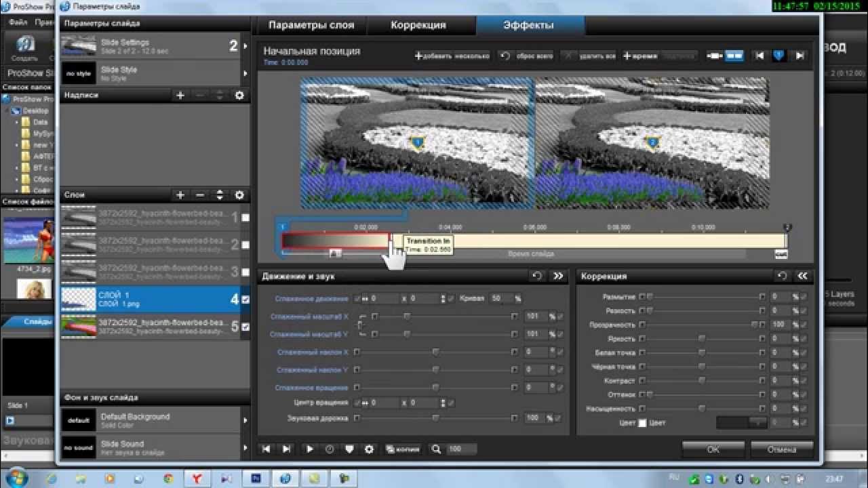This screenshot has height=488, width=868.
Task: Go to next slide in bottom toolbar
Action: (x=287, y=449)
